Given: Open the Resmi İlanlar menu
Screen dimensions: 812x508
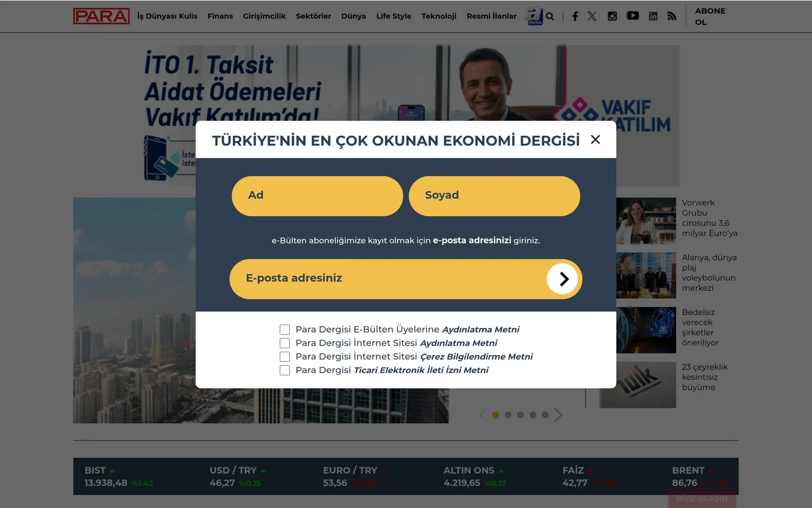Looking at the screenshot, I should point(492,16).
